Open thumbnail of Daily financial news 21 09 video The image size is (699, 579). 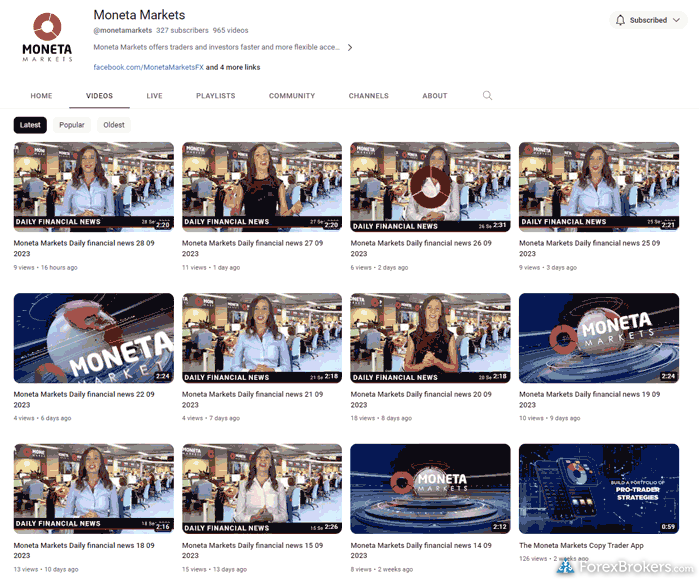coord(262,338)
